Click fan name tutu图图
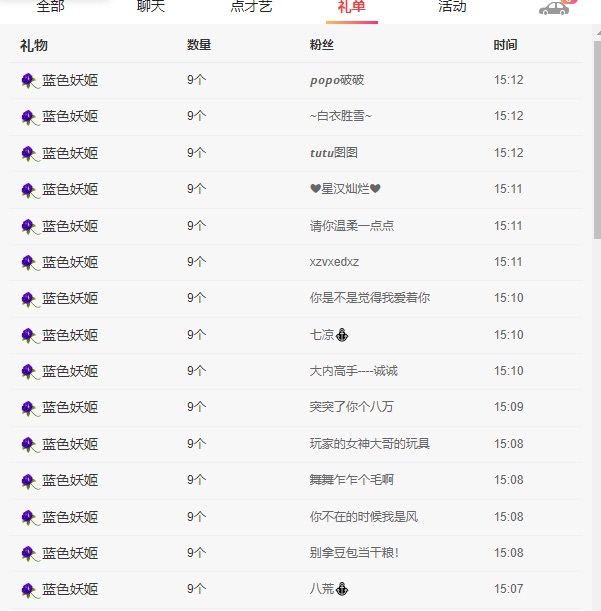 (334, 153)
